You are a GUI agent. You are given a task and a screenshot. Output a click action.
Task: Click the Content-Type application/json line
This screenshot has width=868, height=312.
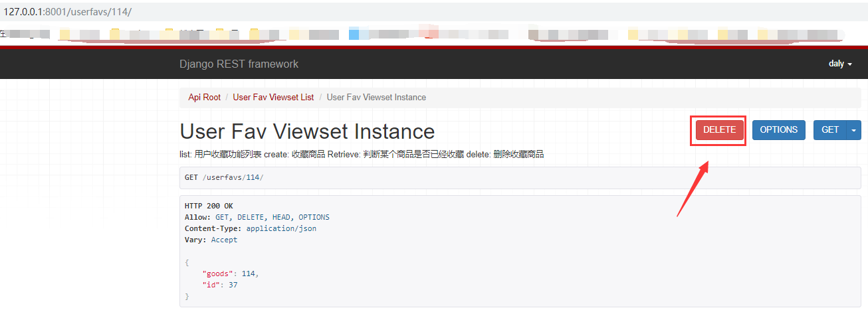tap(251, 228)
